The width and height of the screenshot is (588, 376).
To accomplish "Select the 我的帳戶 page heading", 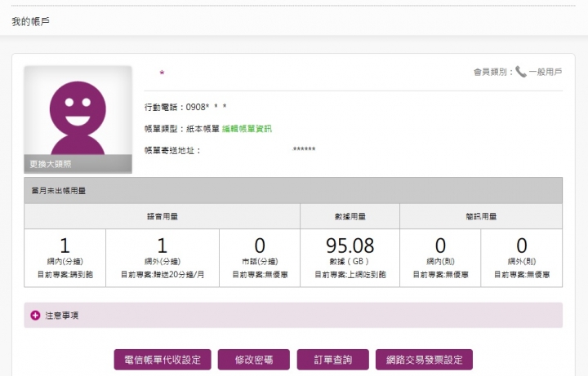I will [31, 22].
